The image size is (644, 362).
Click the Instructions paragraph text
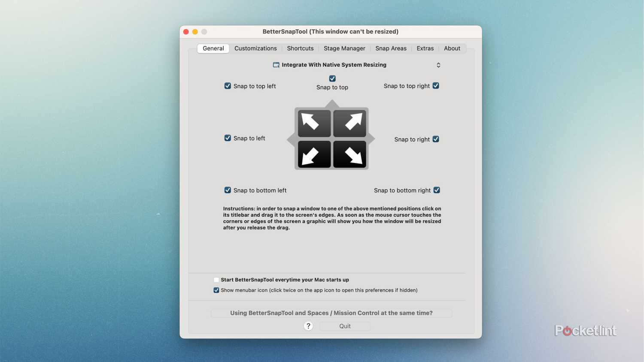coord(332,218)
